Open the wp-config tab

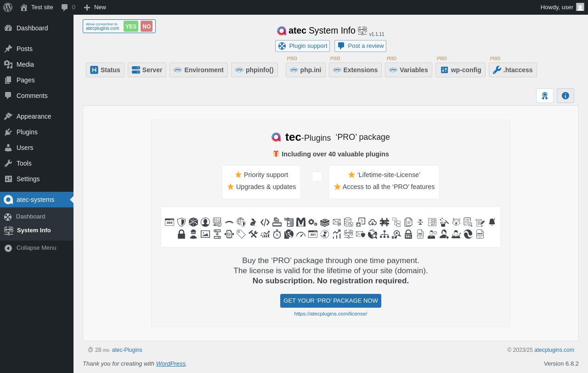click(460, 70)
